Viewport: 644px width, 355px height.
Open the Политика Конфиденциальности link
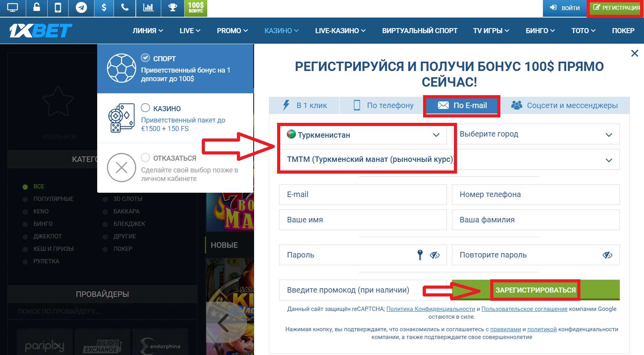coord(431,309)
